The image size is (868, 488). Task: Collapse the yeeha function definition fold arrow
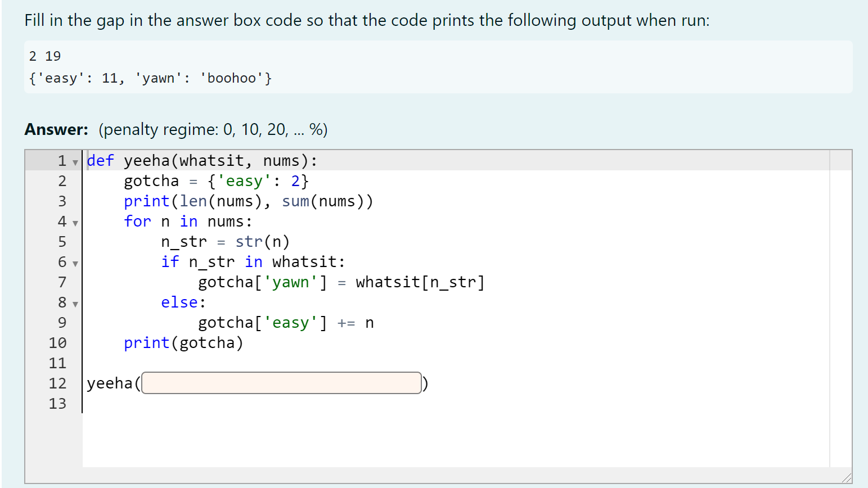tap(75, 161)
